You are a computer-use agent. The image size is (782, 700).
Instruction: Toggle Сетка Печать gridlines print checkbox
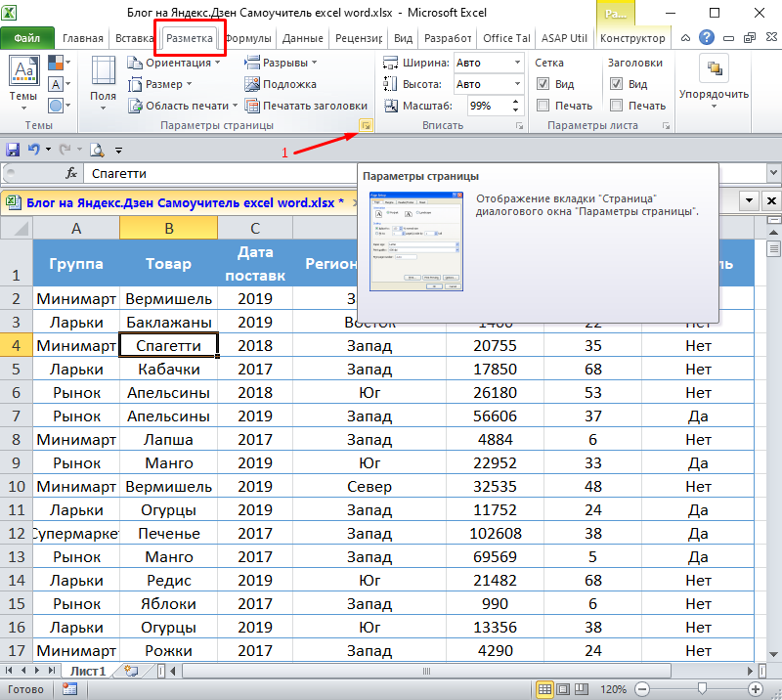[x=543, y=106]
